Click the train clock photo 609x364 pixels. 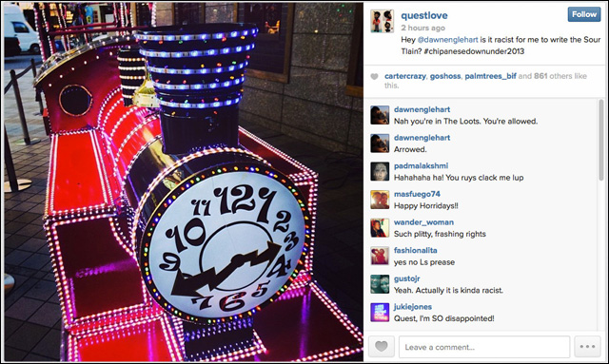click(x=184, y=182)
